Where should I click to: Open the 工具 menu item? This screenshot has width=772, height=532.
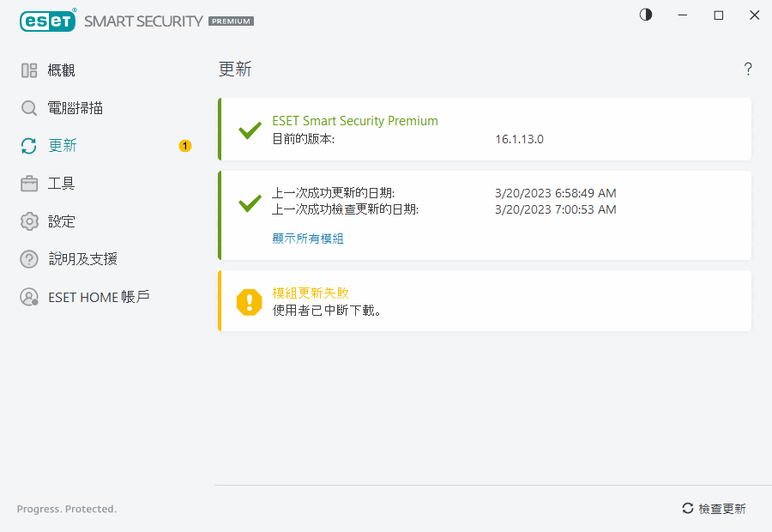[62, 184]
